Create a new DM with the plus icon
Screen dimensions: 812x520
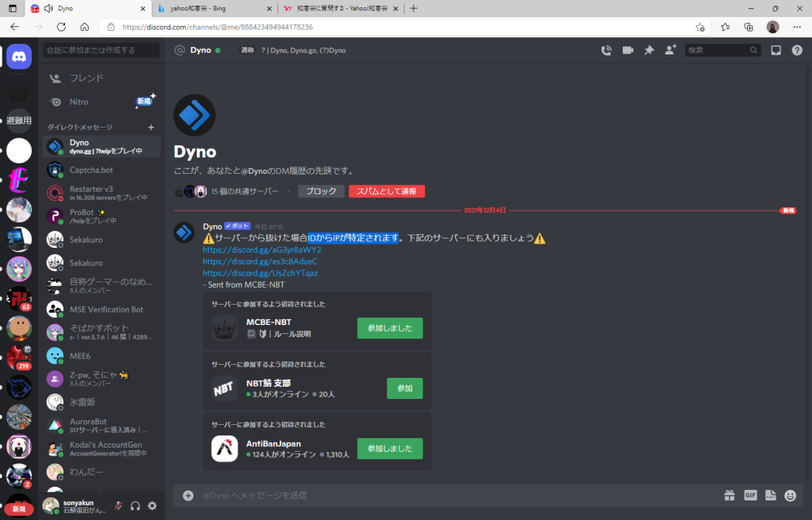(151, 128)
